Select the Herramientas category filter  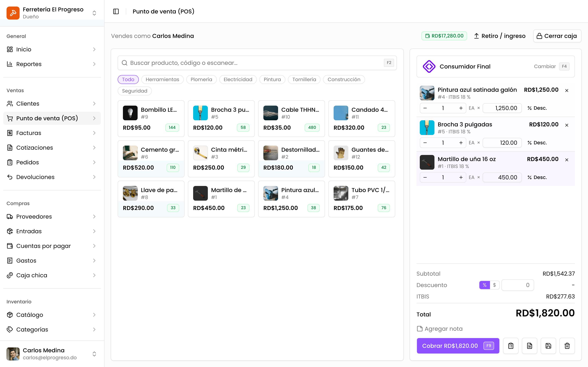coord(162,79)
